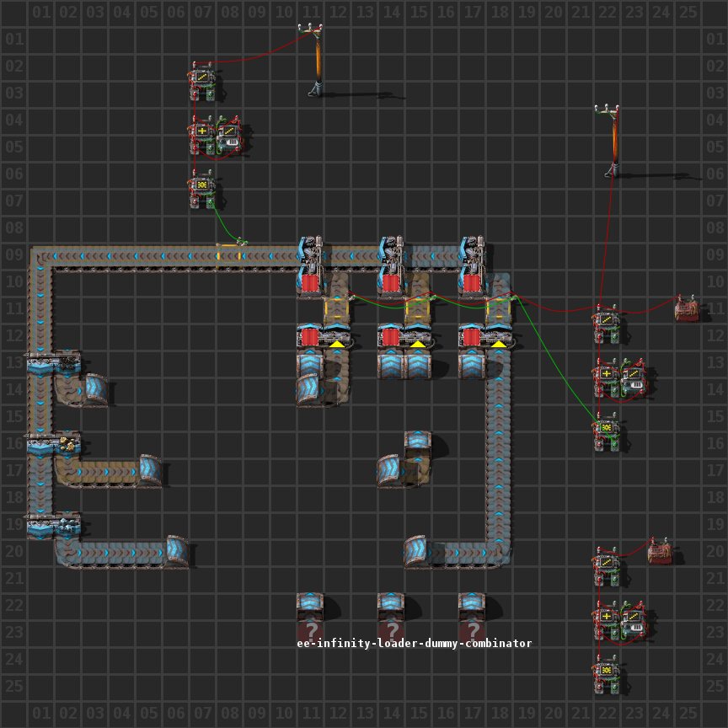728x728 pixels.
Task: Select underground belt at column 03, row 14
Action: point(97,390)
